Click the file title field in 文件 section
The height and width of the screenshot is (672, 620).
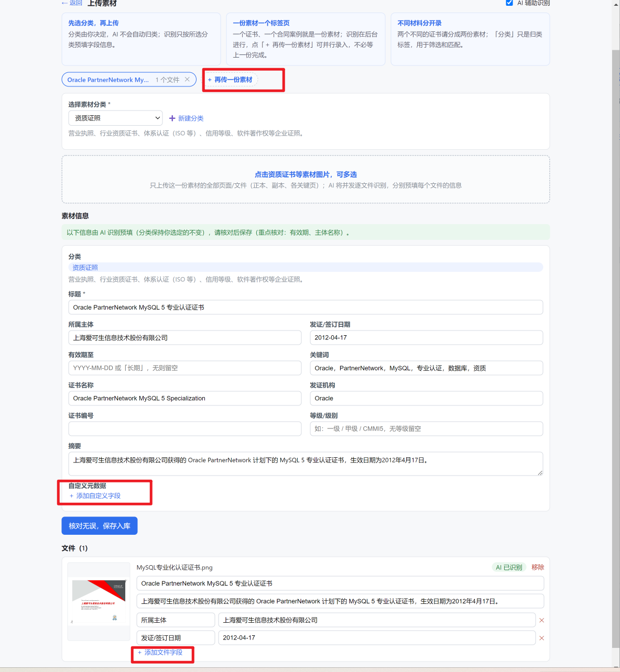tap(340, 583)
